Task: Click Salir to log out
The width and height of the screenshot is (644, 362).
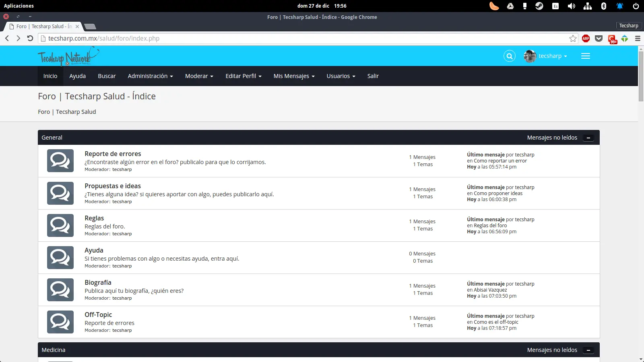Action: [373, 76]
